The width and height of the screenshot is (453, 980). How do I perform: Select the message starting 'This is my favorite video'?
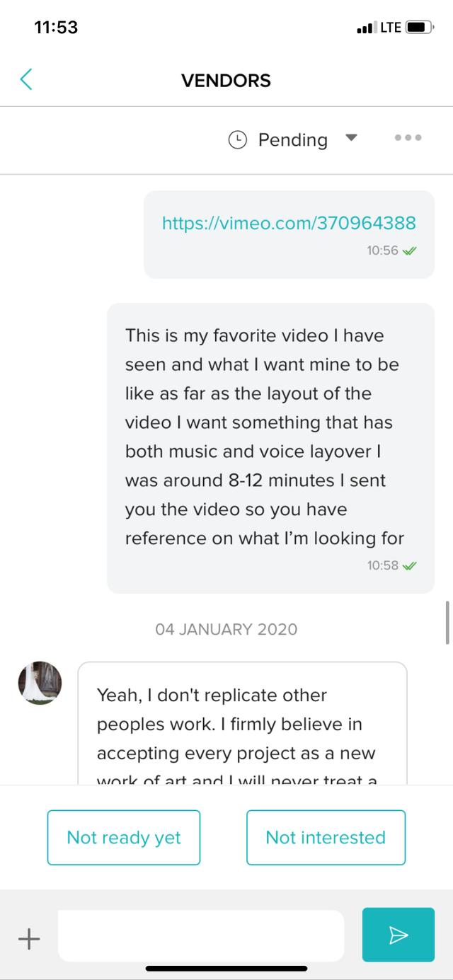[270, 448]
